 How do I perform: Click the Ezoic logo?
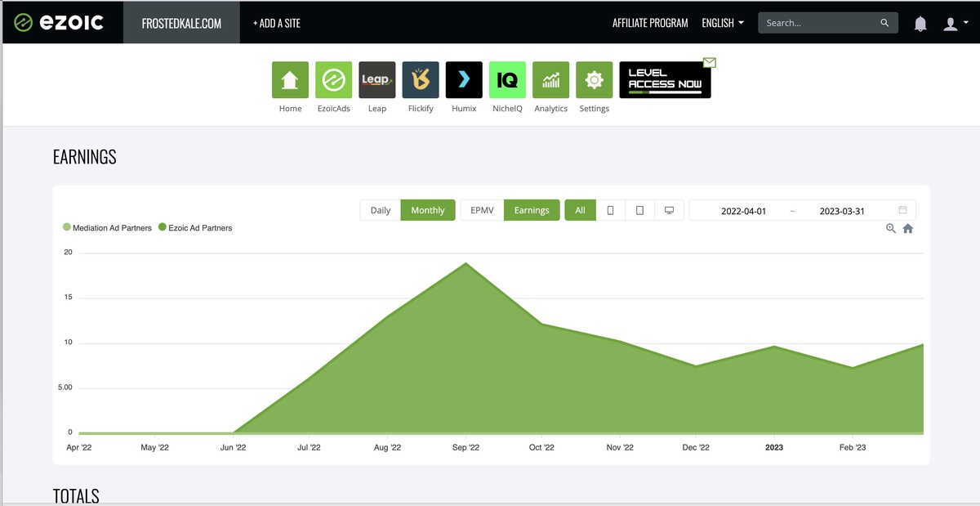pos(59,22)
